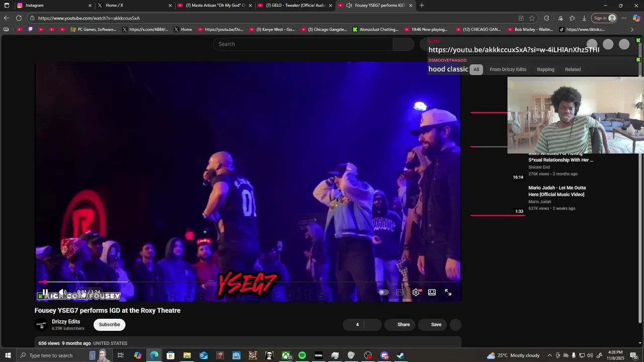
Task: Switch to the Home / X tab
Action: [x=134, y=6]
